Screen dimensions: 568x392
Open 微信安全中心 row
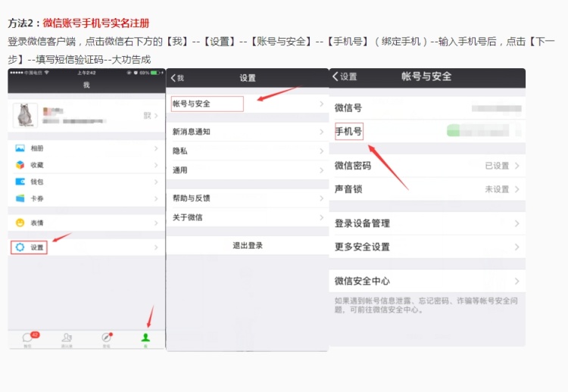click(x=427, y=281)
